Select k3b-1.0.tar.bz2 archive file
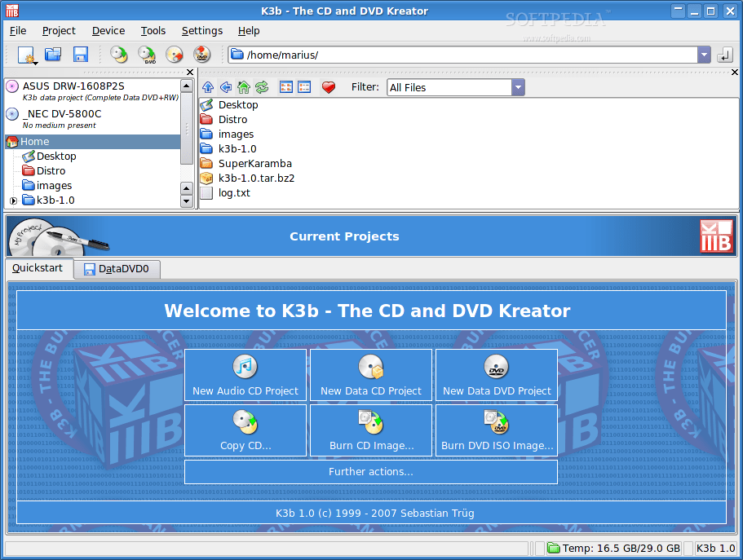 pyautogui.click(x=247, y=179)
